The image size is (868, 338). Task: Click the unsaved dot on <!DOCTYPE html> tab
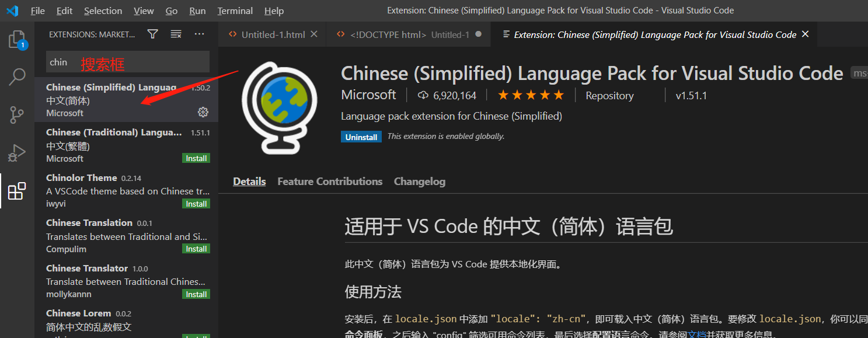(479, 34)
